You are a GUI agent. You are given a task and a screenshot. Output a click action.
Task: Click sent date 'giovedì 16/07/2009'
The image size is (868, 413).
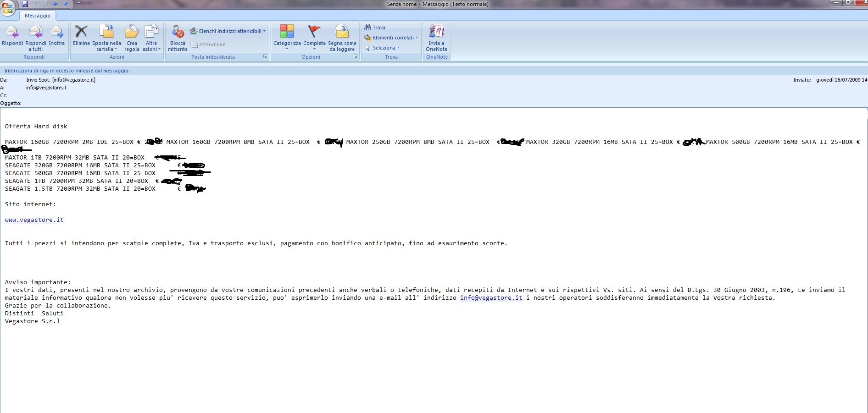click(x=841, y=80)
